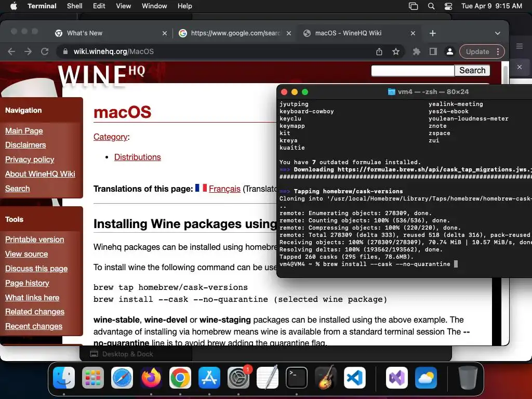
Task: Open Discuss this page link
Action: tap(36, 269)
